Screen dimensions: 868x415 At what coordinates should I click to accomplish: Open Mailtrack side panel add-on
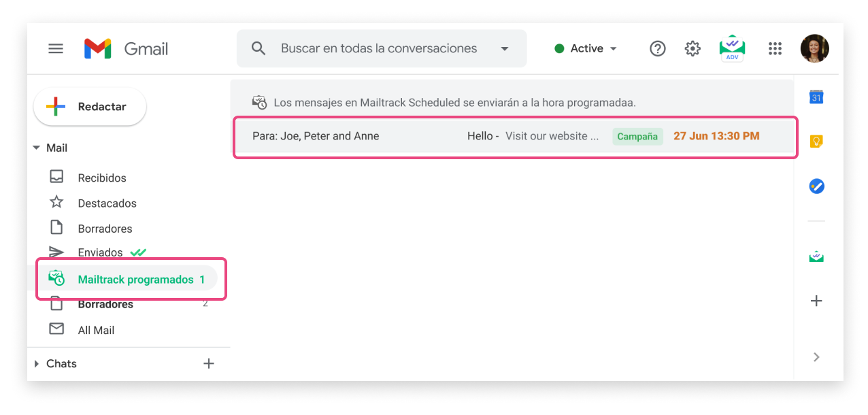pos(816,256)
